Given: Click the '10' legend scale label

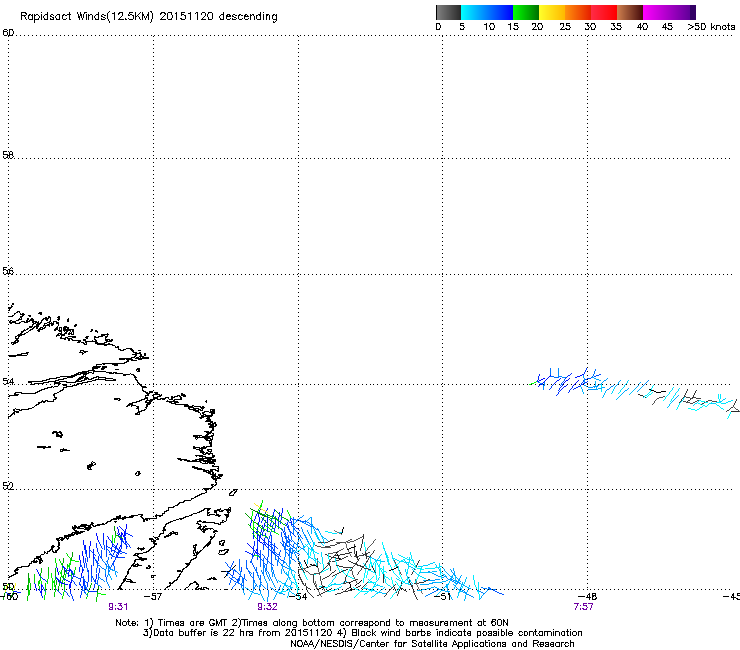Looking at the screenshot, I should click(489, 27).
